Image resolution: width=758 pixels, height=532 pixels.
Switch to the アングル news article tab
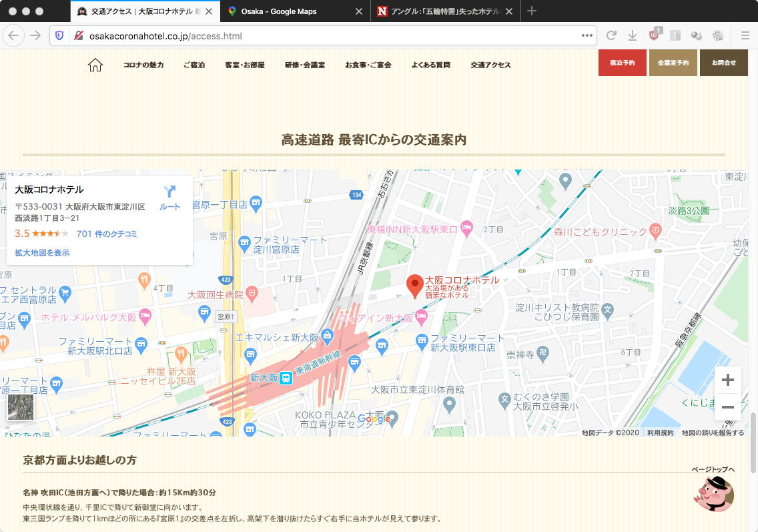(446, 11)
